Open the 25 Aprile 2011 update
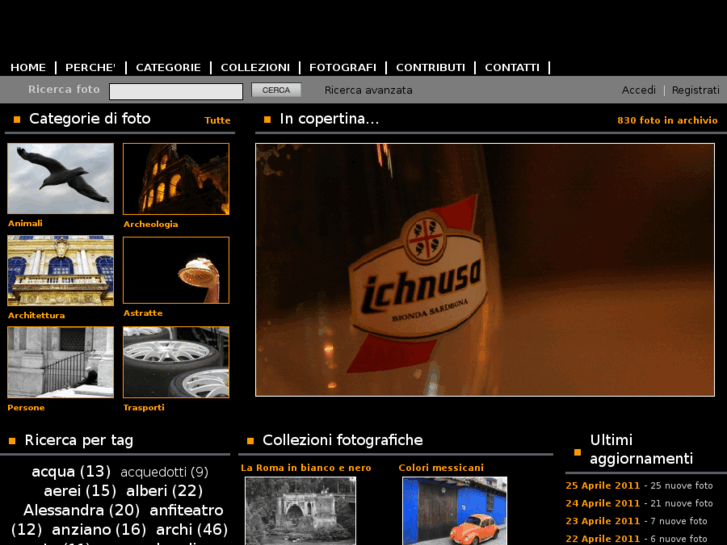The height and width of the screenshot is (545, 727). pos(602,485)
